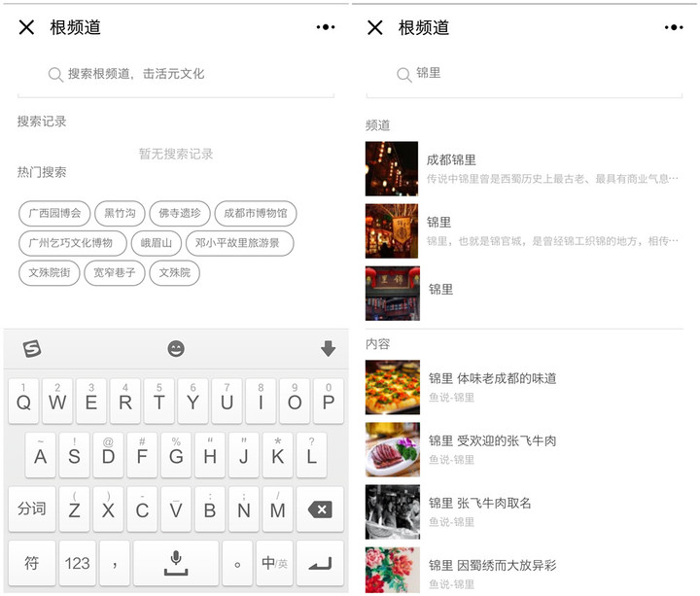Tap the T key
The width and height of the screenshot is (700, 596).
[158, 402]
